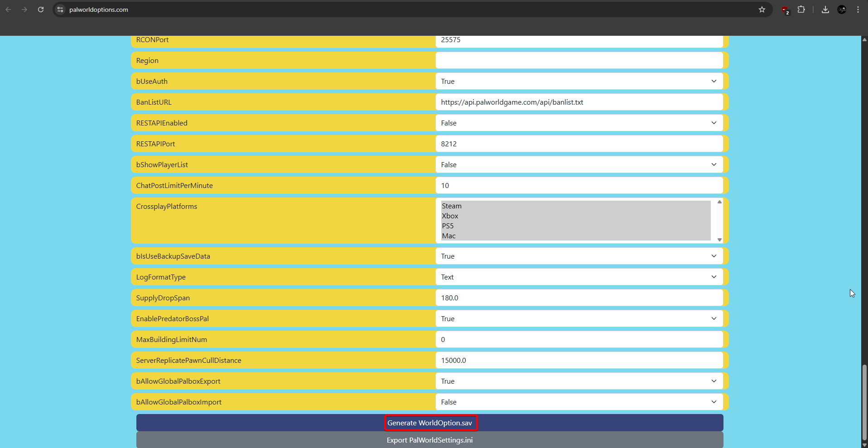Image resolution: width=868 pixels, height=448 pixels.
Task: Open the EnablePredatorBossPal True/False selector
Action: pyautogui.click(x=579, y=319)
